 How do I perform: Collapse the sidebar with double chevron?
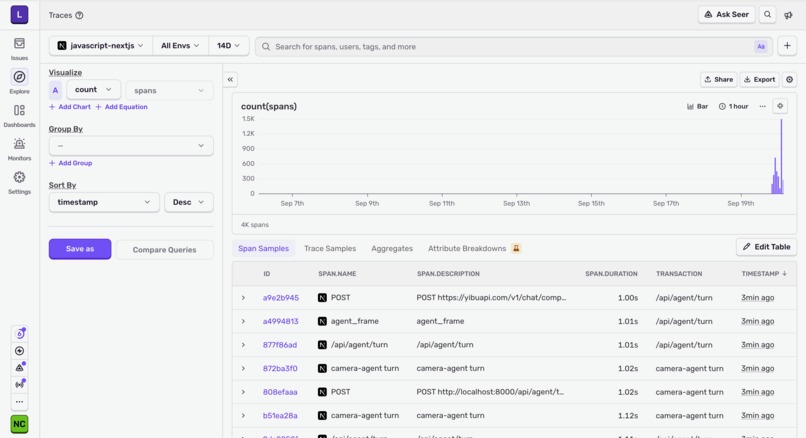coord(230,79)
